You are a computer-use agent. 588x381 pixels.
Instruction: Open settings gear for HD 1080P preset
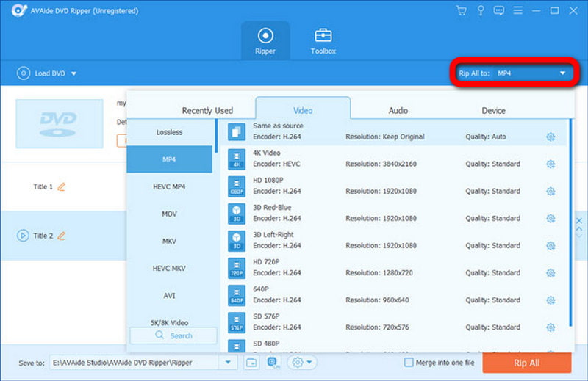click(551, 192)
